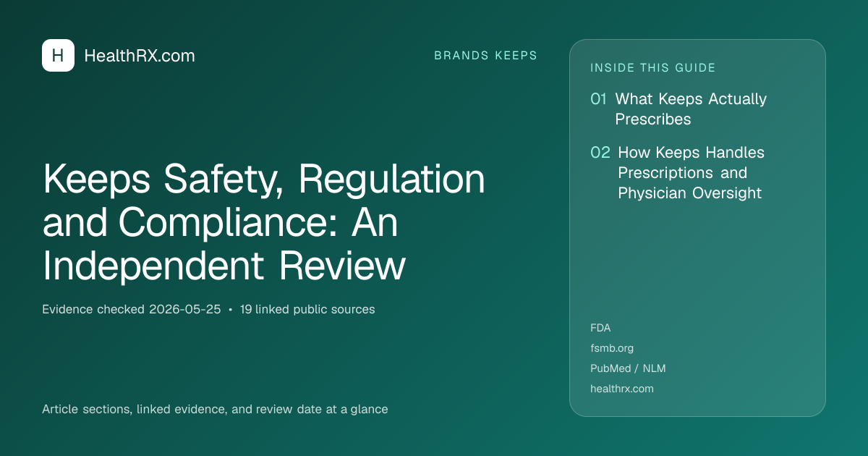Select the BRANDS KEEPS category label
The image size is (868, 456).
coord(485,56)
